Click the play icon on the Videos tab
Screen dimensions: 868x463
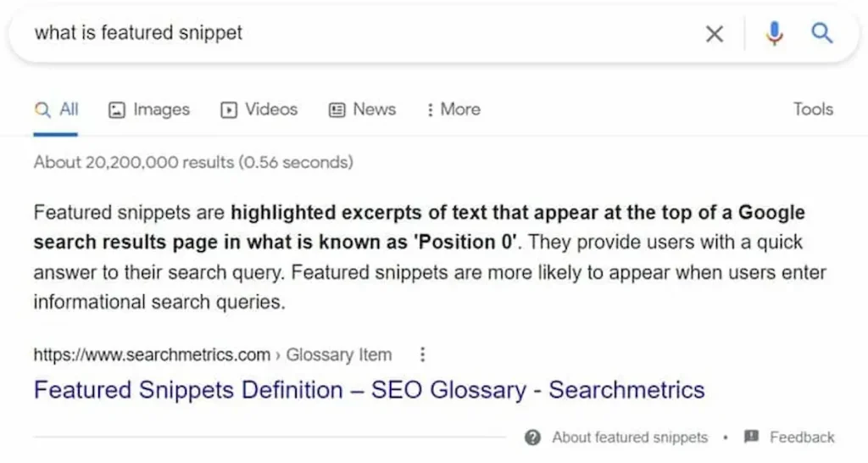pos(229,109)
